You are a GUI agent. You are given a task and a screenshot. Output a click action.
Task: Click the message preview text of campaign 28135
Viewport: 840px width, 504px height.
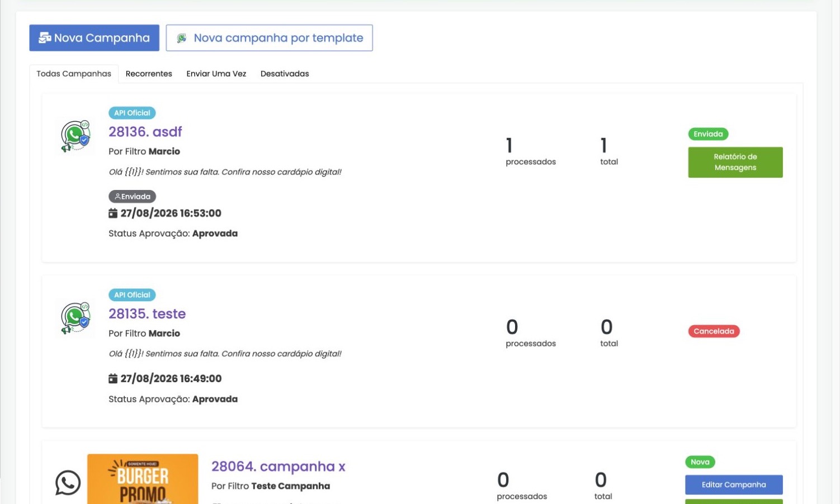225,354
